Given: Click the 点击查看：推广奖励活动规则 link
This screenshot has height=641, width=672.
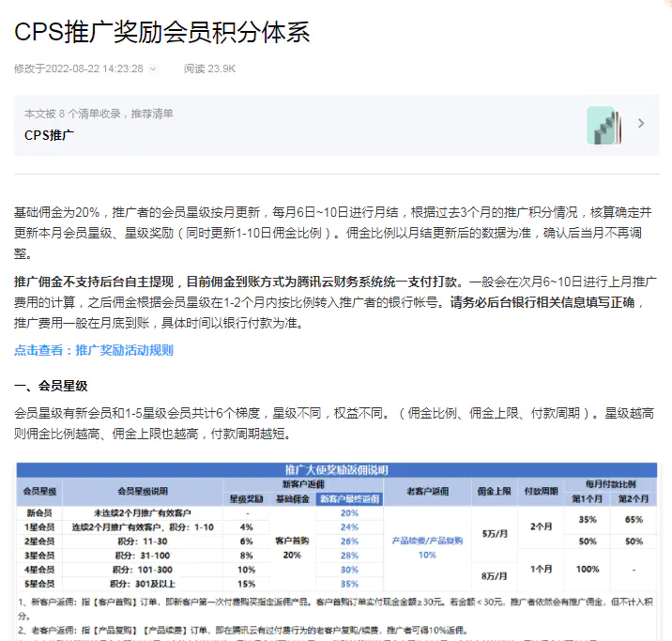Looking at the screenshot, I should 94,350.
